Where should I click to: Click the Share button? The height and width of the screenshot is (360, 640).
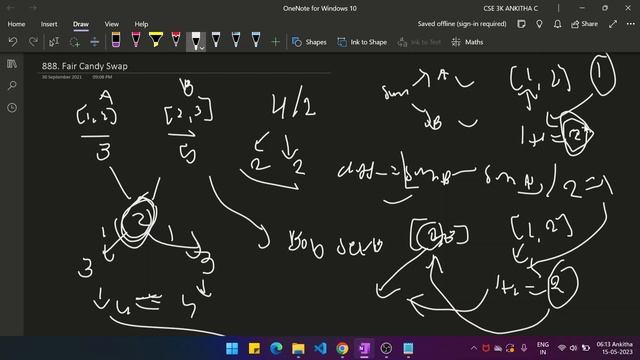pos(584,24)
